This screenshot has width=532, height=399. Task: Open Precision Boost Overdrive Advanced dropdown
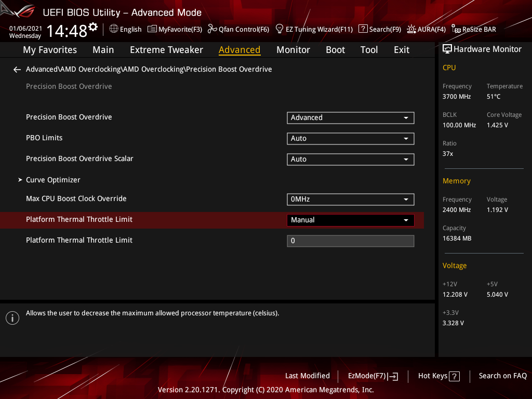click(x=351, y=118)
